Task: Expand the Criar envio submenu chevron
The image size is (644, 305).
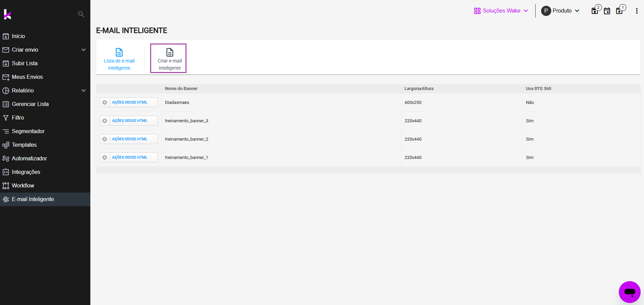Action: tap(84, 50)
